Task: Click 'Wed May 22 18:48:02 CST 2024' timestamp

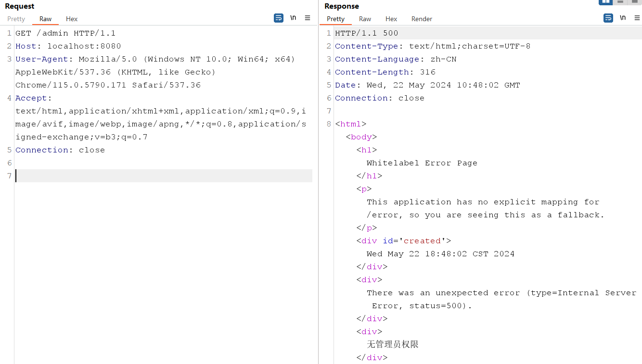Action: (441, 254)
